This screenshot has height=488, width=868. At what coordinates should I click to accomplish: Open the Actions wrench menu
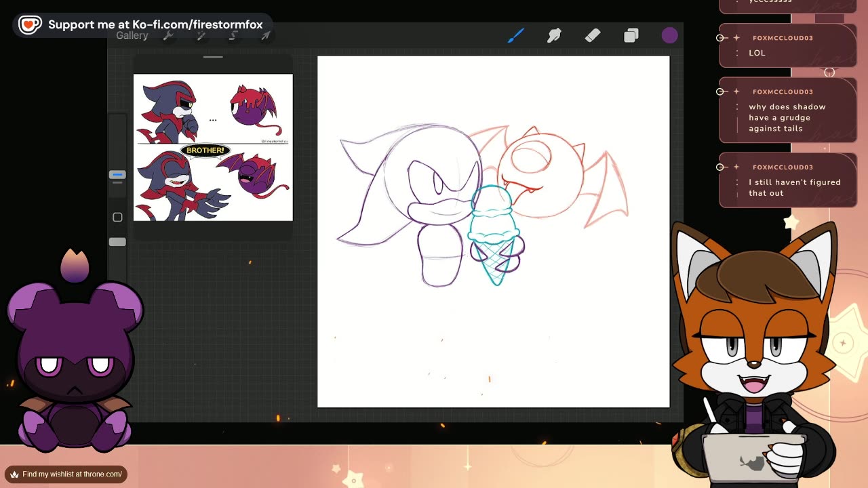pos(168,36)
